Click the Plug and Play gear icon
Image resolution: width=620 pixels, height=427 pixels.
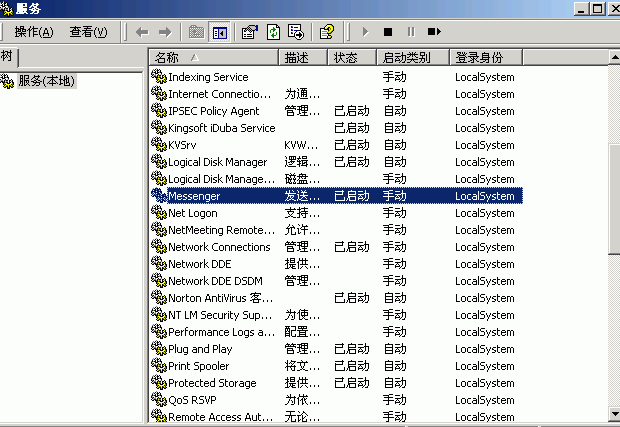159,348
